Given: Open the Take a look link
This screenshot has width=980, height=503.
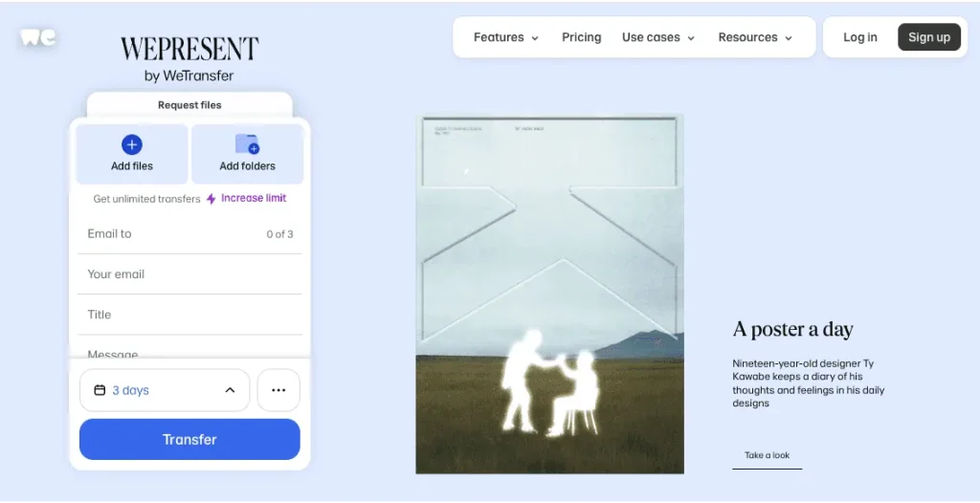Looking at the screenshot, I should coord(767,455).
